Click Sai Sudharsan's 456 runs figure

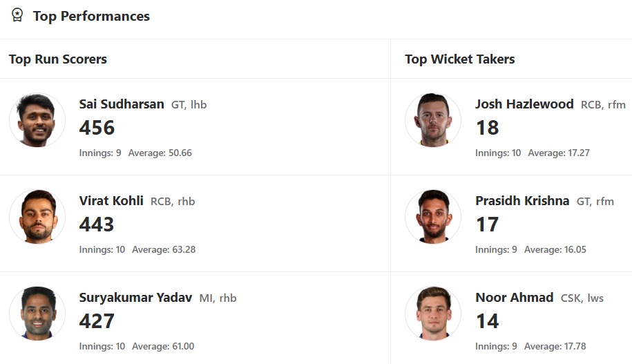point(97,128)
